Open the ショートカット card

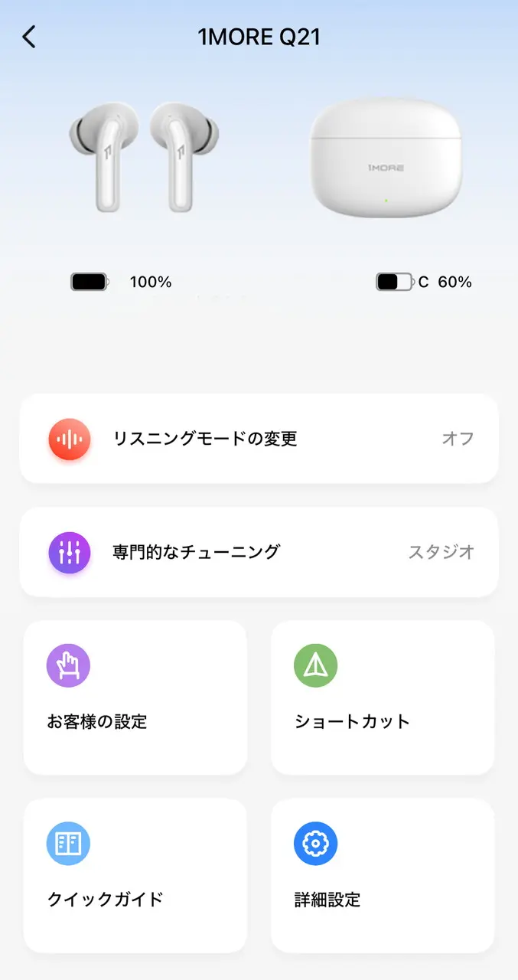[x=382, y=697]
